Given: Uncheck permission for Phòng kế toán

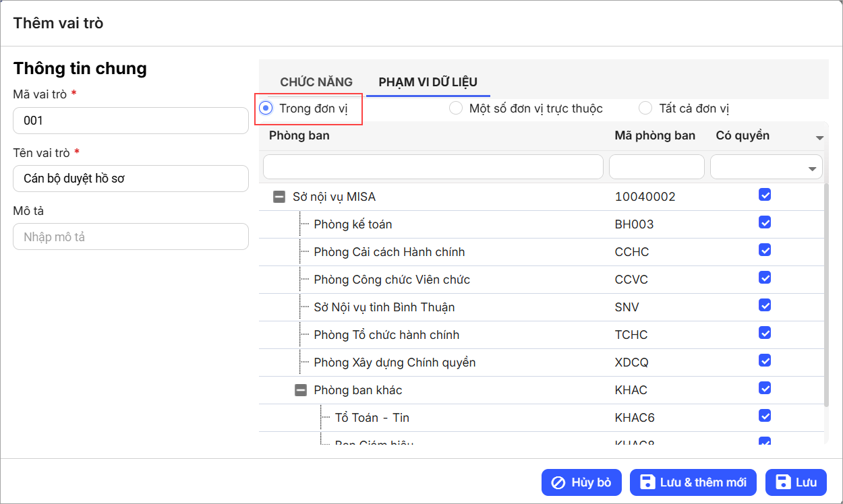Looking at the screenshot, I should click(765, 222).
